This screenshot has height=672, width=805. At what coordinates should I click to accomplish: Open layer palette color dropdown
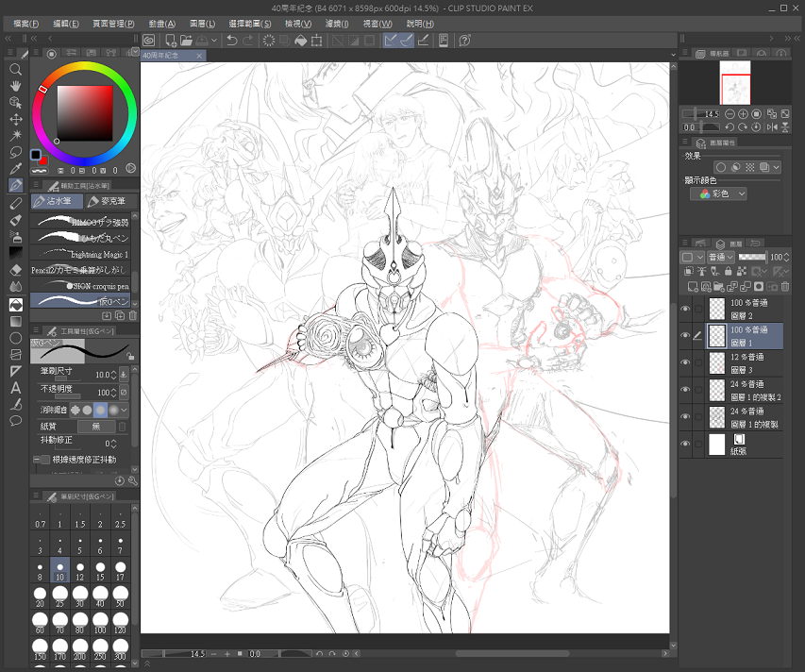[x=692, y=257]
